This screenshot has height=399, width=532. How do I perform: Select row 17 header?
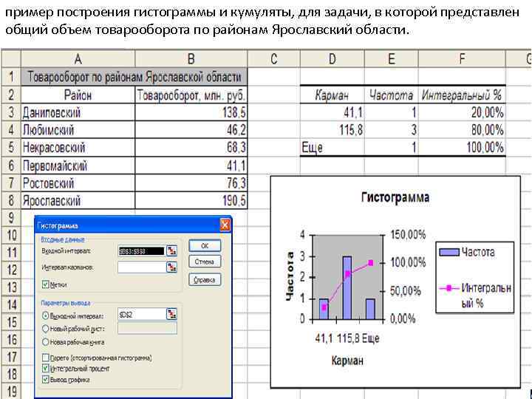pos(11,357)
